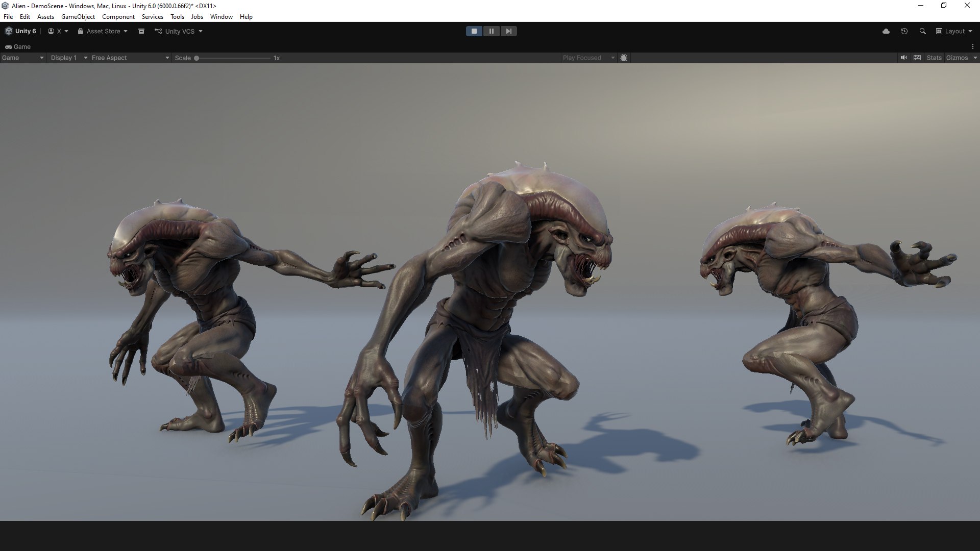
Task: Open the Unity VCS dropdown
Action: point(179,31)
